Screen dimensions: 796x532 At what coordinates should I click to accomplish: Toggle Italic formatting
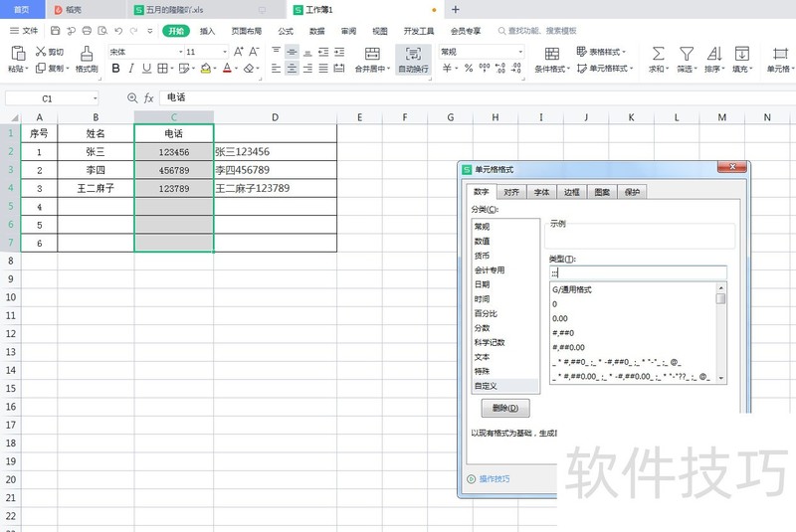131,68
